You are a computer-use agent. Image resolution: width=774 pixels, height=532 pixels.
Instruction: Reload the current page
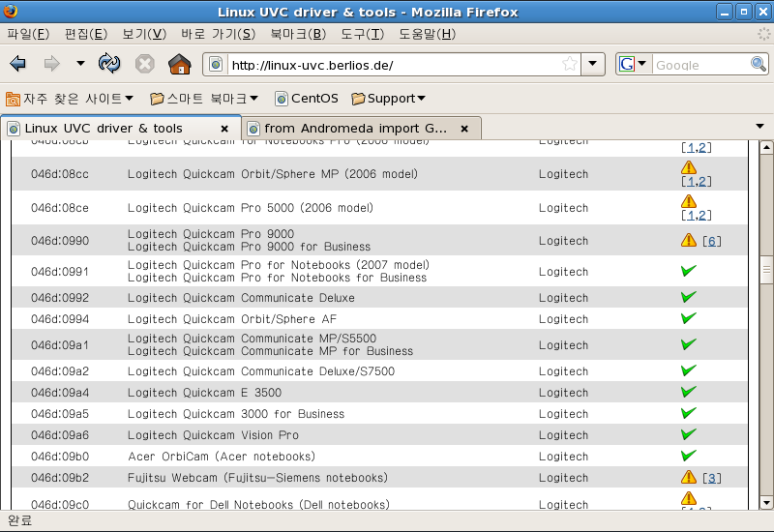(x=109, y=63)
